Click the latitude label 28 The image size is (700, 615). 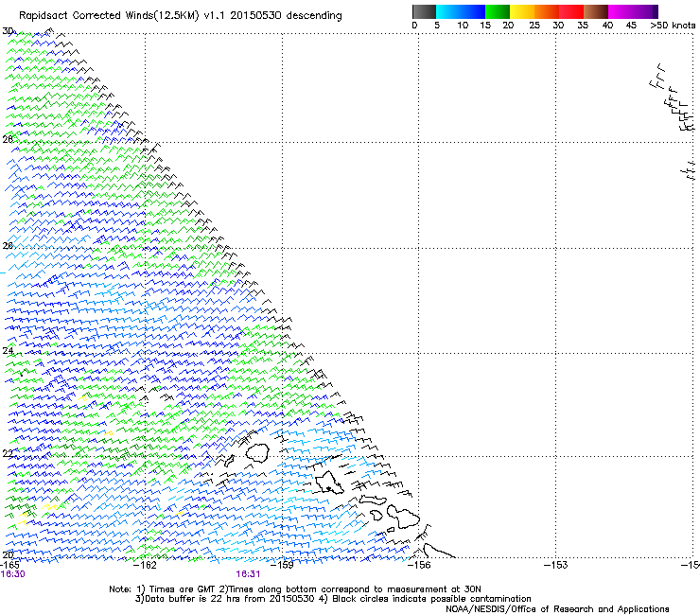click(x=8, y=139)
